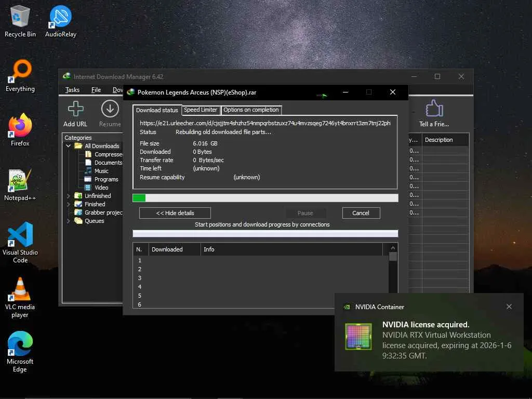Switch to Options on completion tab
The image size is (532, 399).
(251, 110)
